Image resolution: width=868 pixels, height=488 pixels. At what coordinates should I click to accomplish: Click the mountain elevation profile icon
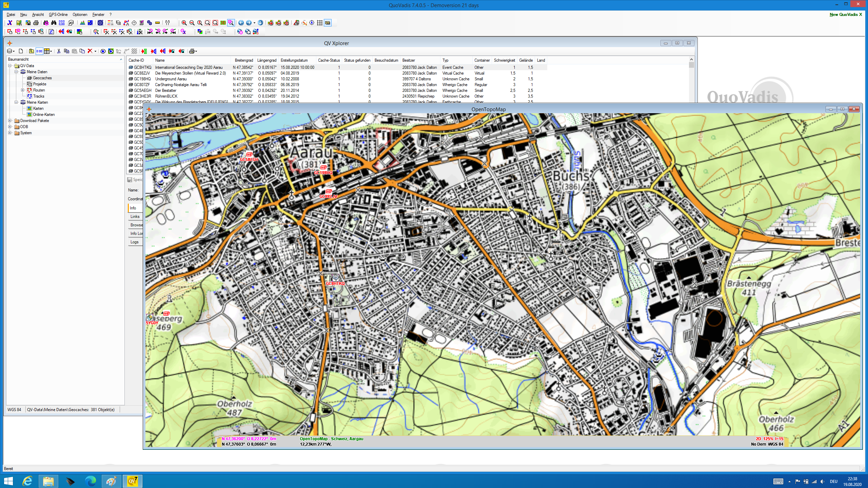pos(82,23)
